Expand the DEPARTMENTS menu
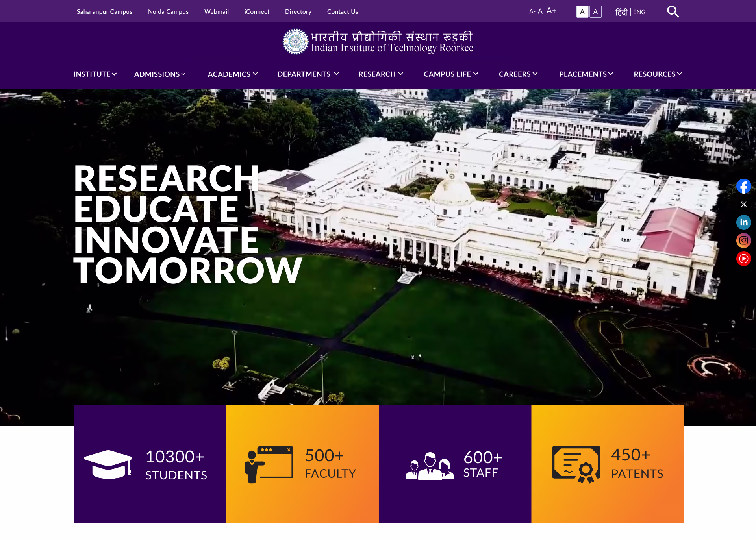This screenshot has height=540, width=756. pos(308,74)
